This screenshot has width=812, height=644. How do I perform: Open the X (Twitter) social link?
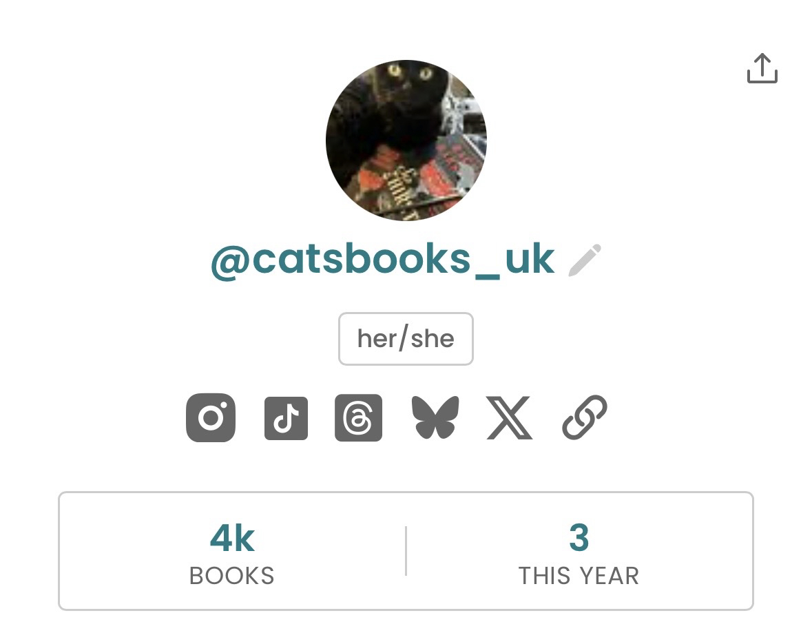[509, 418]
